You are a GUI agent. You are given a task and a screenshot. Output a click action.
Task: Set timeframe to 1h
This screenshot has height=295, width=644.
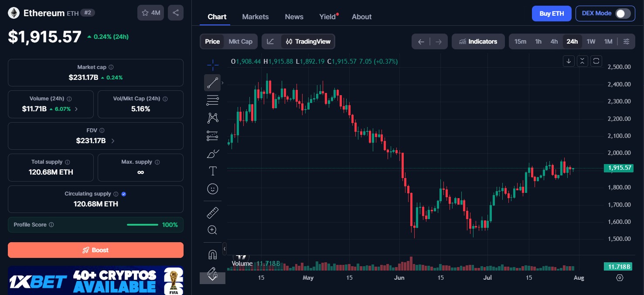click(538, 41)
